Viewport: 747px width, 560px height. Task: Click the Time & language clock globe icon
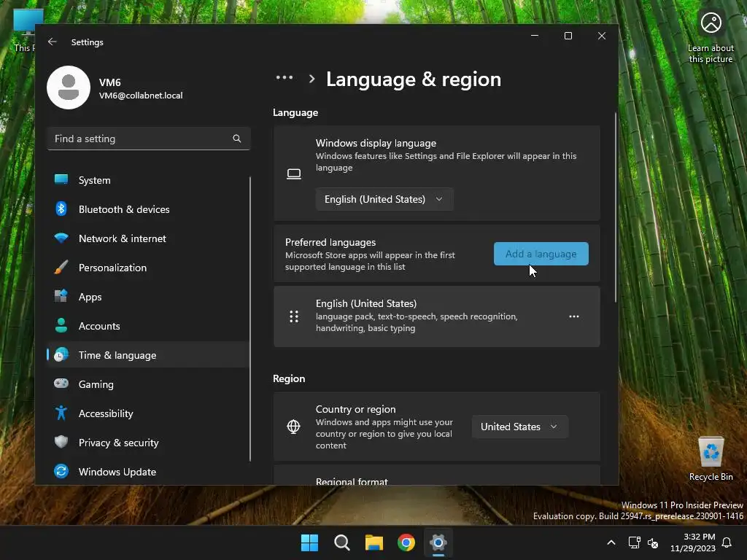(x=61, y=355)
